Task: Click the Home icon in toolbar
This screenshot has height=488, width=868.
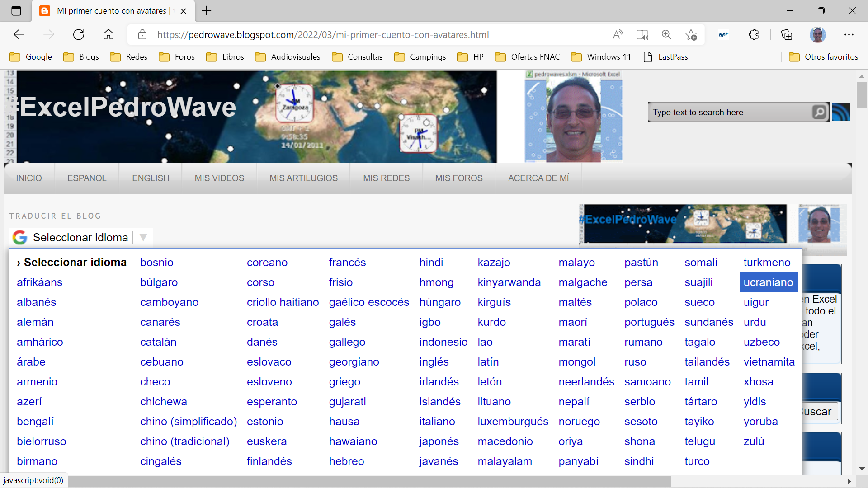Action: pos(108,35)
